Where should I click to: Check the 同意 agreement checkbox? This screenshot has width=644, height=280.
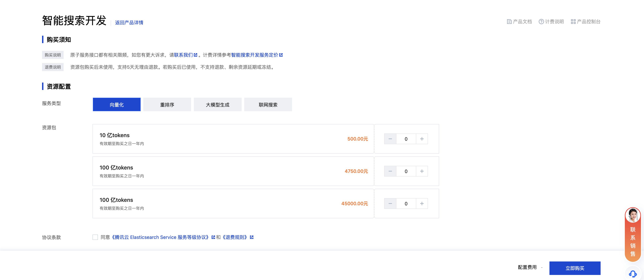pyautogui.click(x=95, y=237)
